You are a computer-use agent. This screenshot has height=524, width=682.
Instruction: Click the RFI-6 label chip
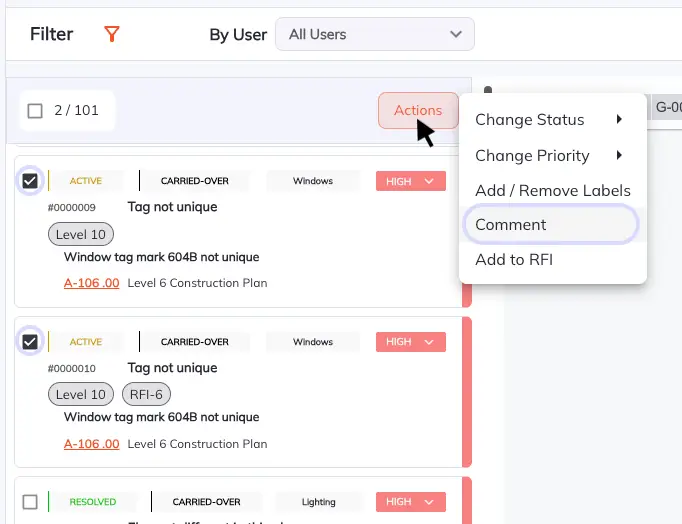tap(146, 394)
